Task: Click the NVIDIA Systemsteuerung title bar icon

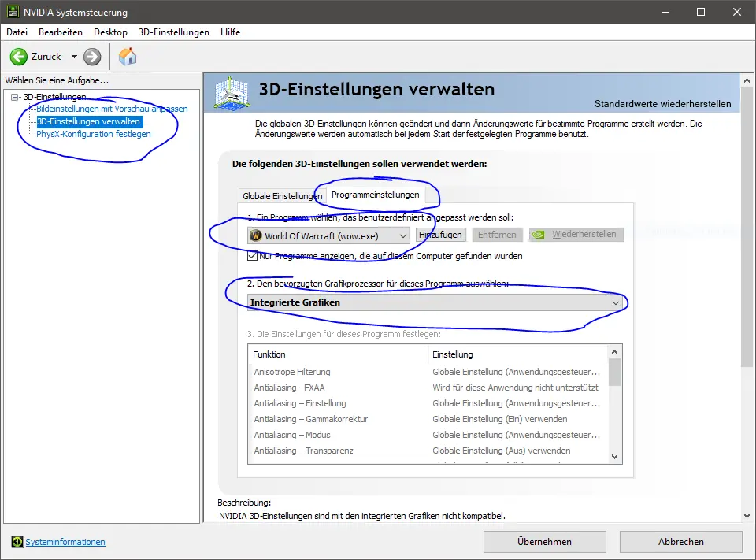Action: click(13, 13)
